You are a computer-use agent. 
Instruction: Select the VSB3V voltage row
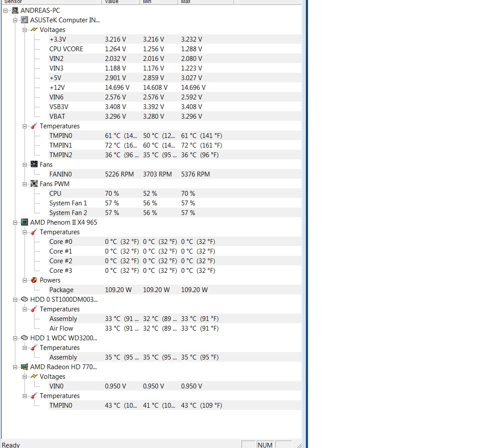175,107
